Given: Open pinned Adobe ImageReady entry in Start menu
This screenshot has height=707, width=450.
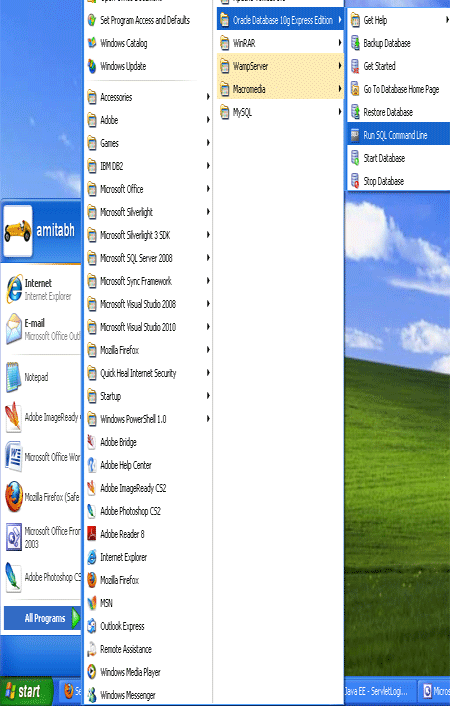Looking at the screenshot, I should [42, 417].
